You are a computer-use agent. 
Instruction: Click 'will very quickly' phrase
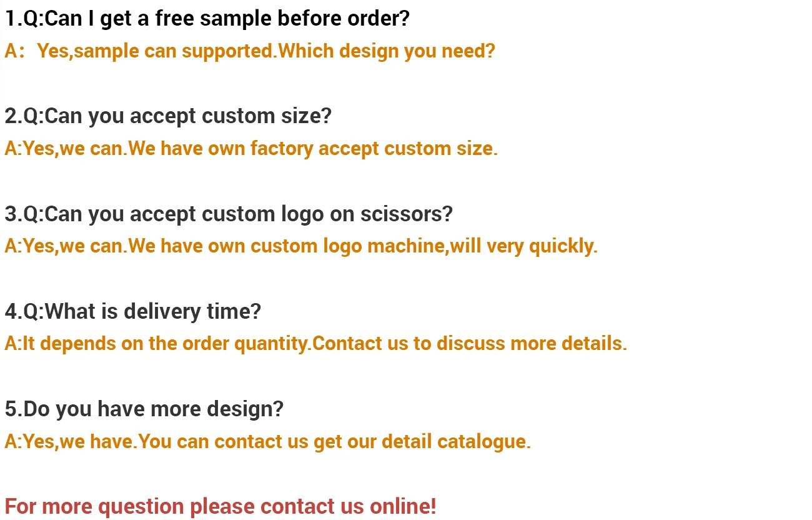click(524, 246)
